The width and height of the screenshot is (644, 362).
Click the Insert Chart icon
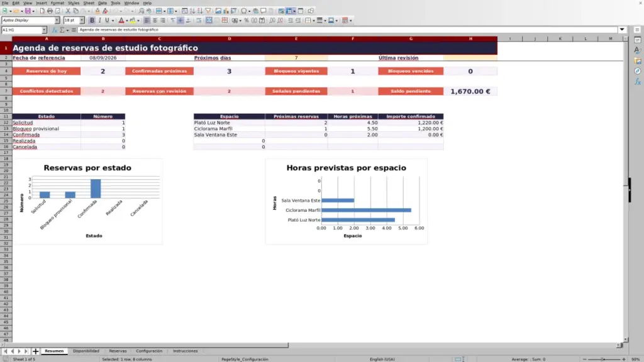226,11
